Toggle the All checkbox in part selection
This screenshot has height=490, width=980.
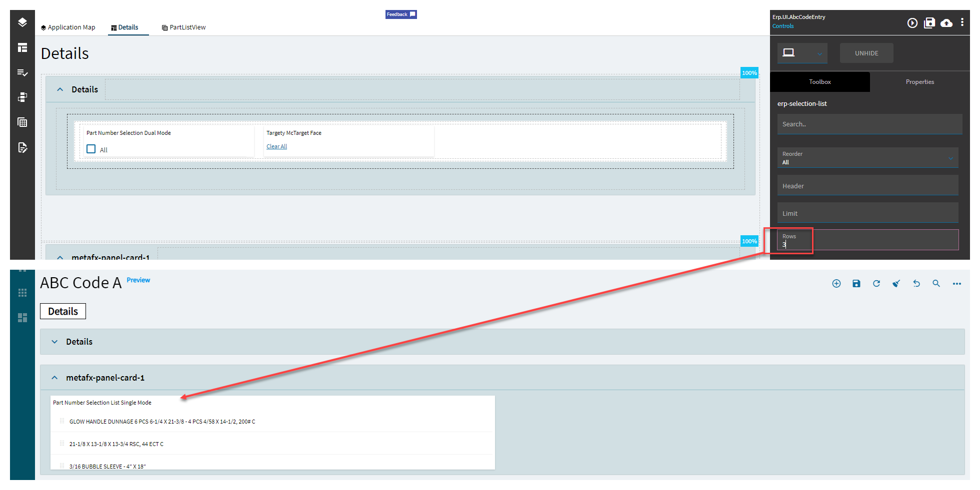(x=91, y=149)
